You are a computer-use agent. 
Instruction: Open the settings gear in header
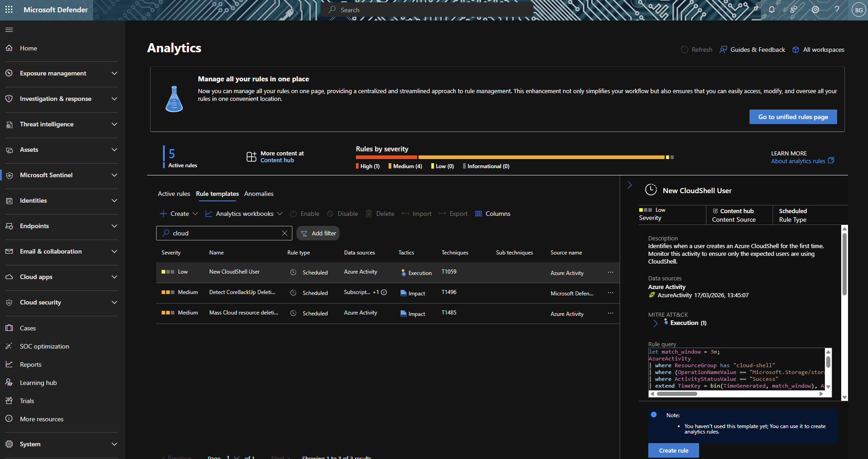pyautogui.click(x=815, y=10)
